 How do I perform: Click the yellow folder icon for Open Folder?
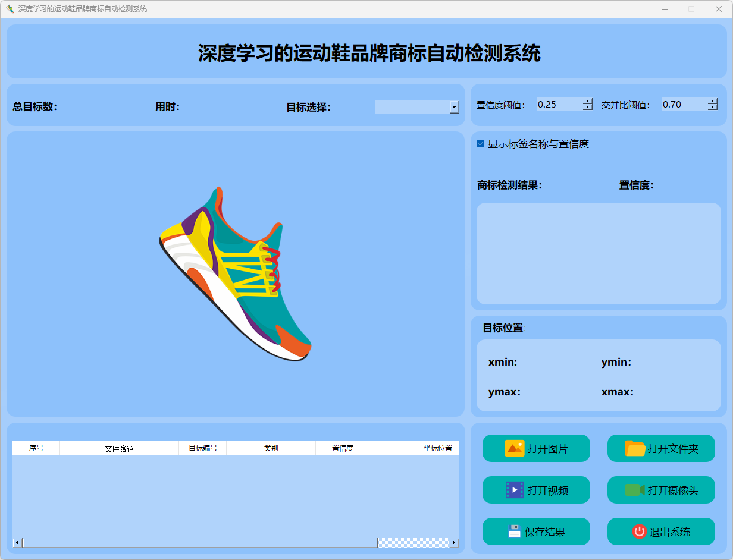click(x=635, y=448)
